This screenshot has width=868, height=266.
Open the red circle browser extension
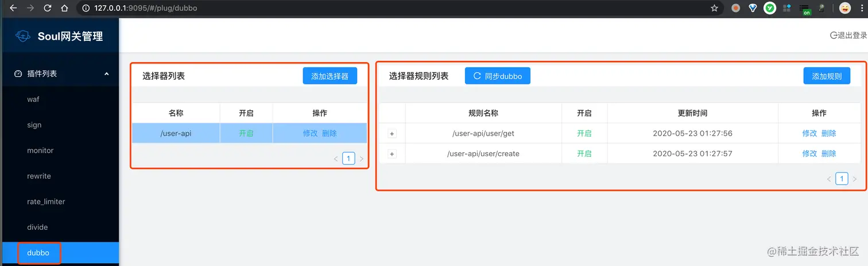click(x=735, y=8)
